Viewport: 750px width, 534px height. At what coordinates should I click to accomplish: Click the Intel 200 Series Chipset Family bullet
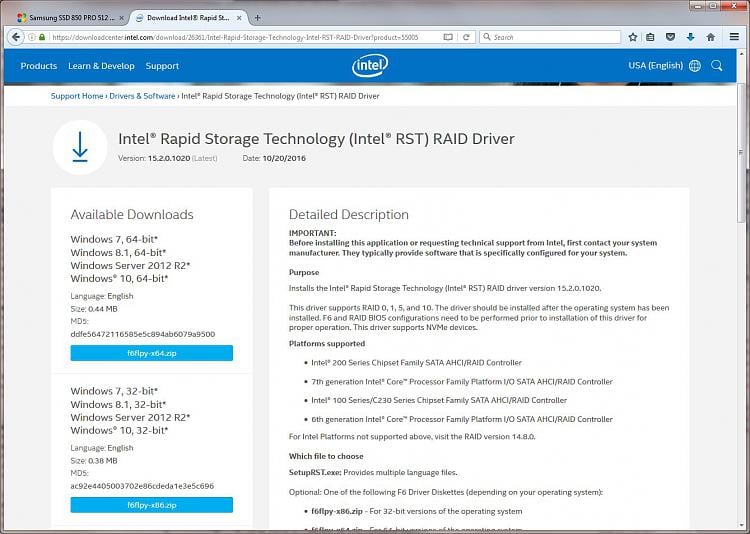(x=416, y=363)
